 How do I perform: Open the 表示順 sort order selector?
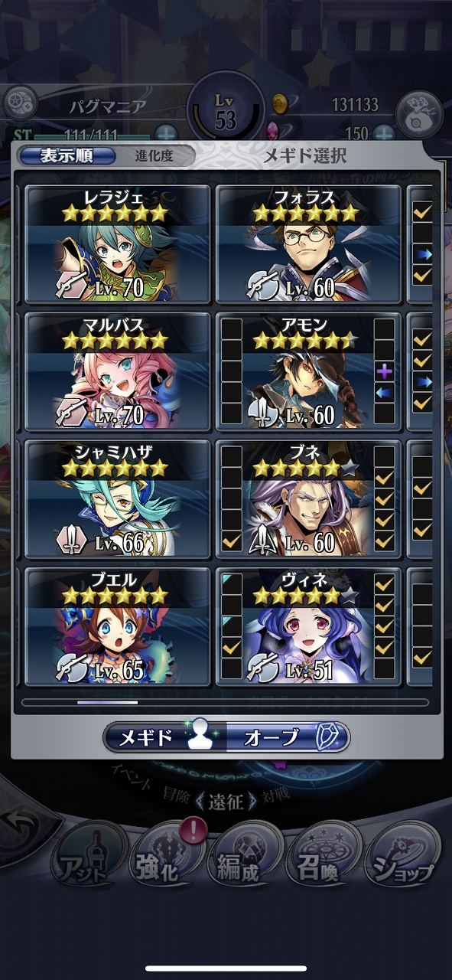tap(66, 155)
